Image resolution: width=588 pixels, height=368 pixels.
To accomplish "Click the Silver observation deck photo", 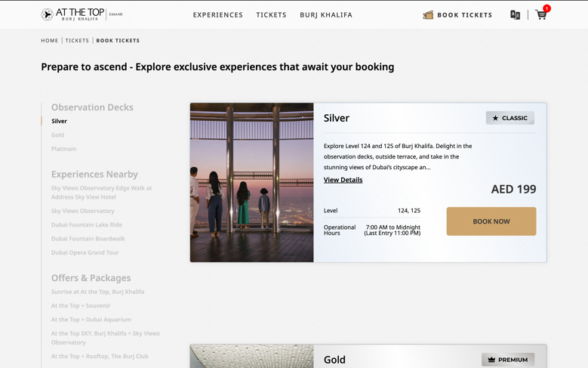I will 251,182.
